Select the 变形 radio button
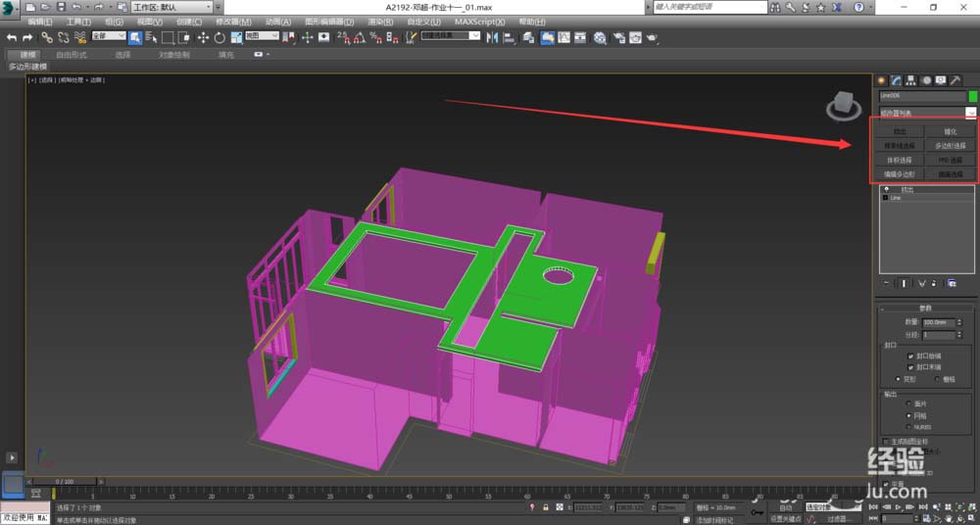The width and height of the screenshot is (980, 525). pyautogui.click(x=898, y=379)
